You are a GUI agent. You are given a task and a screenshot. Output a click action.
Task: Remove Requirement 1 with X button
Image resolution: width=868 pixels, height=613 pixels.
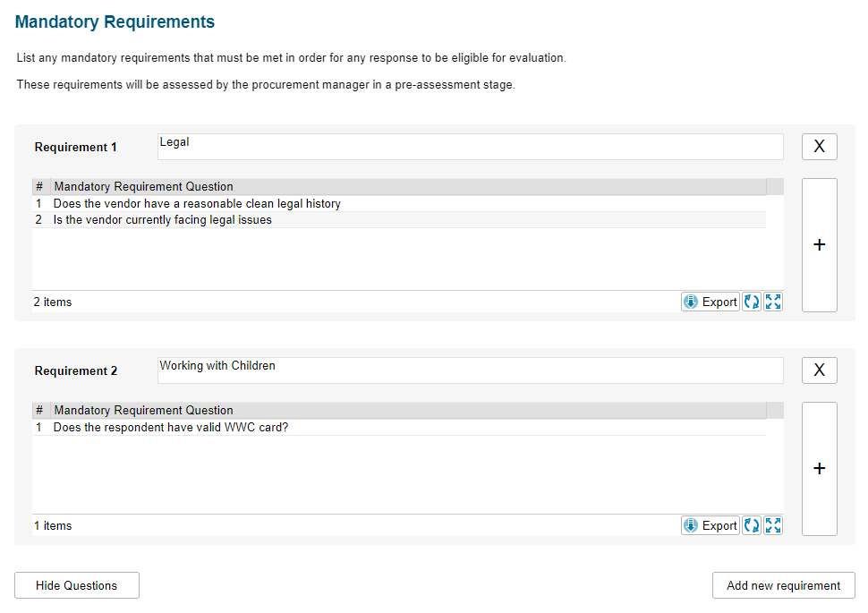(x=820, y=147)
